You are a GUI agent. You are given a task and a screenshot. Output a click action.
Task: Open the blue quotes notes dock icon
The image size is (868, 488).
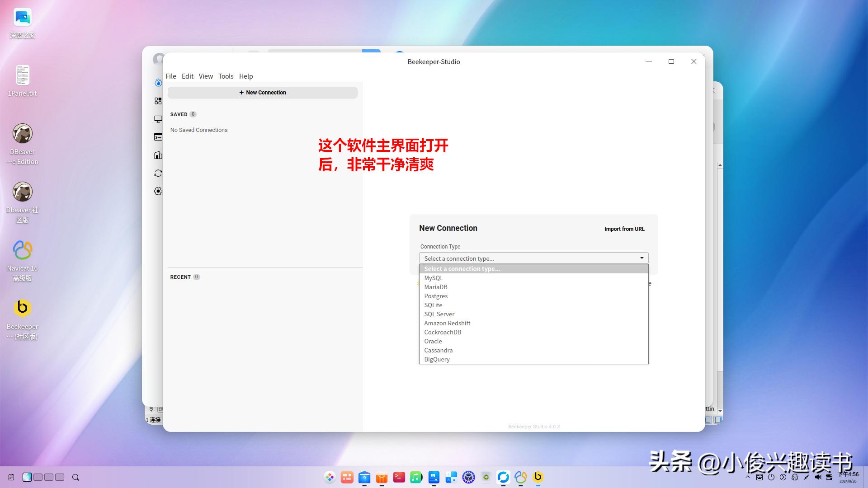pyautogui.click(x=434, y=477)
